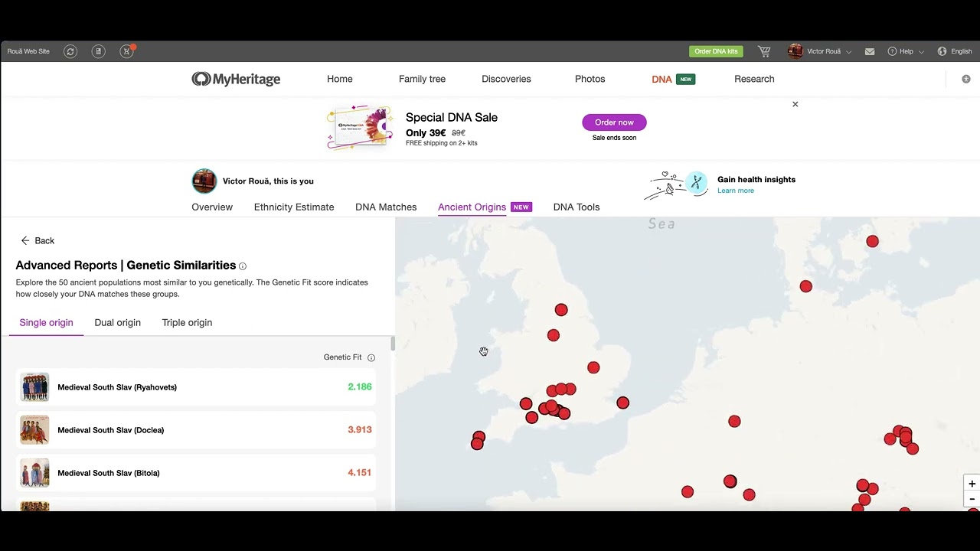Click the DNA icon with red notification dot
980x551 pixels.
(x=126, y=51)
